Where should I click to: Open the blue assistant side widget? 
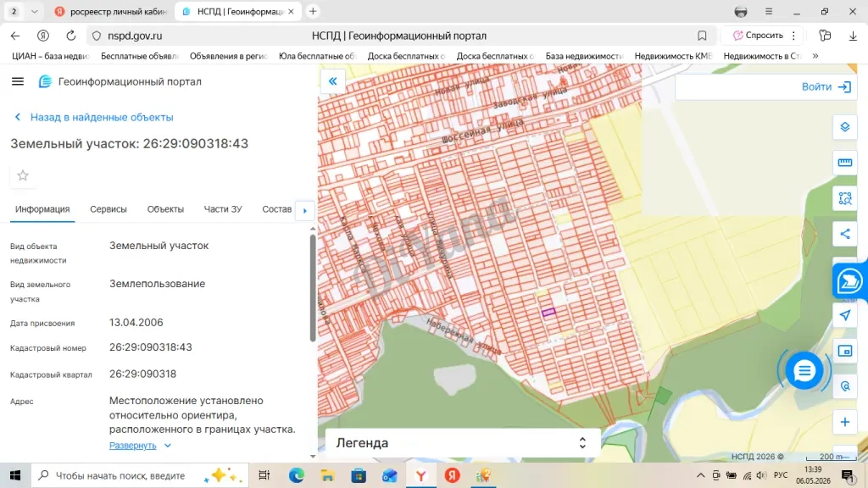click(849, 280)
